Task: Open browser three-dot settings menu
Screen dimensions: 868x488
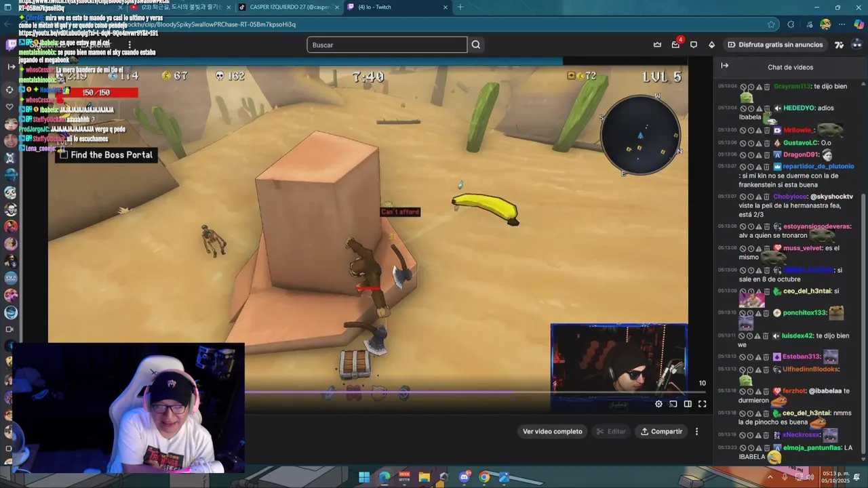Action: click(x=842, y=24)
